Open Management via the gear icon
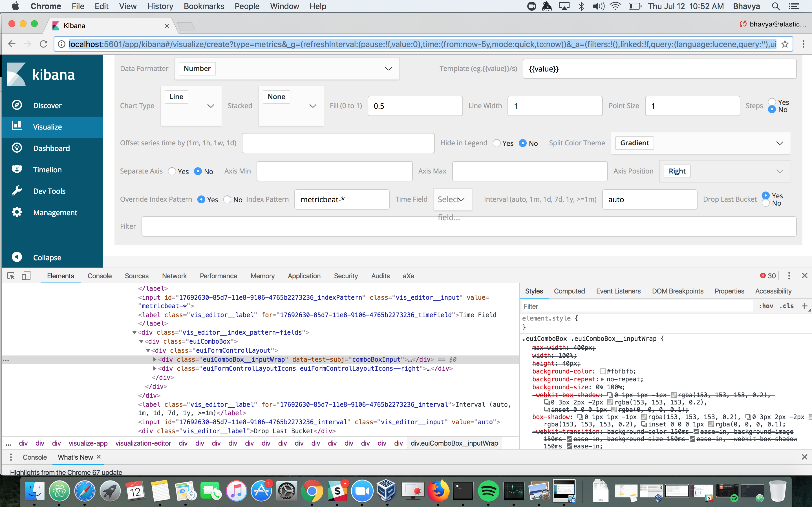Image resolution: width=812 pixels, height=507 pixels. tap(55, 212)
